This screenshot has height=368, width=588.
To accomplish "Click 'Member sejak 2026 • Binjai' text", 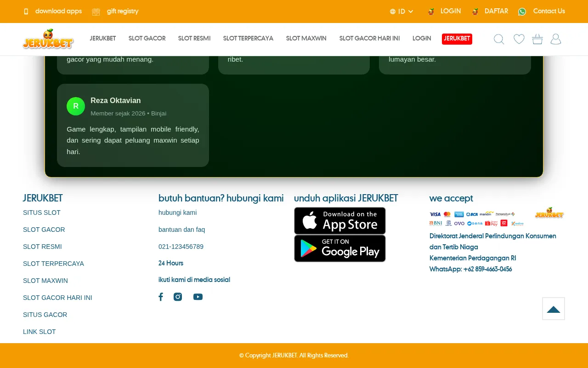I will [129, 113].
